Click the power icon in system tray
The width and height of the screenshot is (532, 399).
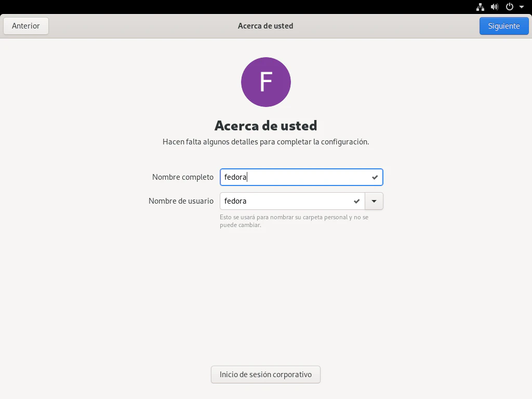pos(510,7)
